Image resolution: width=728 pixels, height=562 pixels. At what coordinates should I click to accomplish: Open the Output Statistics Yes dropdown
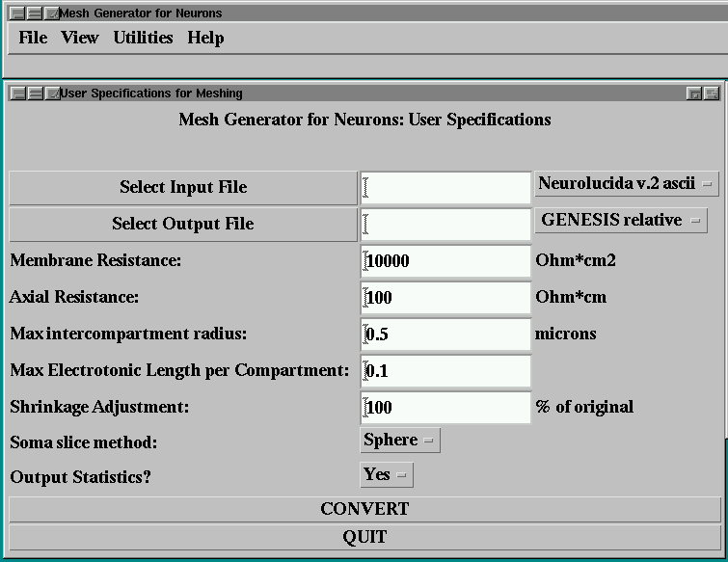click(x=386, y=474)
